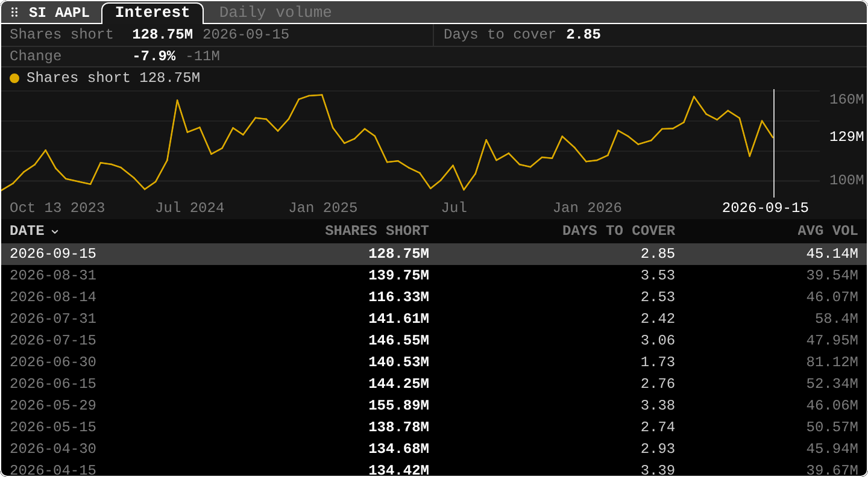This screenshot has width=868, height=477.
Task: Click the 155.89M shares short cell
Action: coord(398,405)
